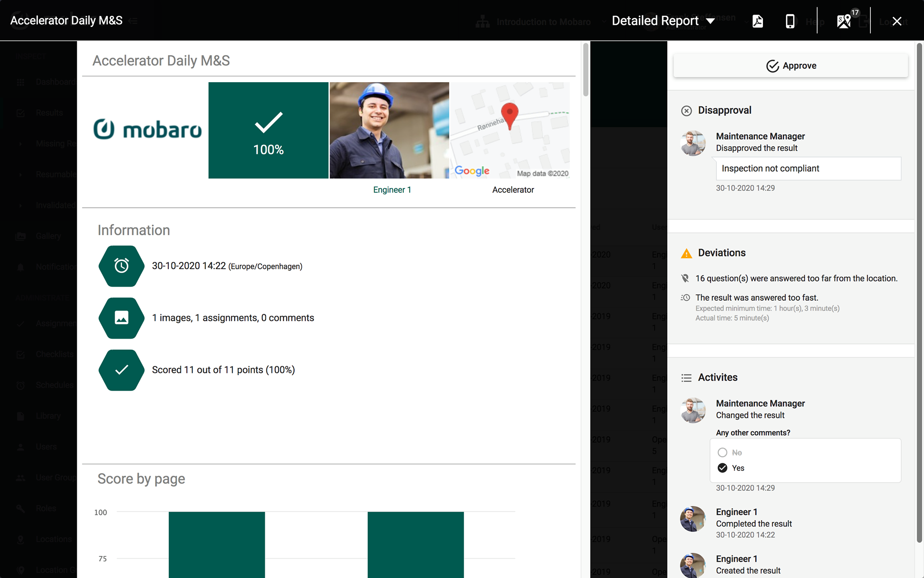This screenshot has width=924, height=578.
Task: Click the Maintenance Manager avatar in Activites
Action: pos(693,410)
